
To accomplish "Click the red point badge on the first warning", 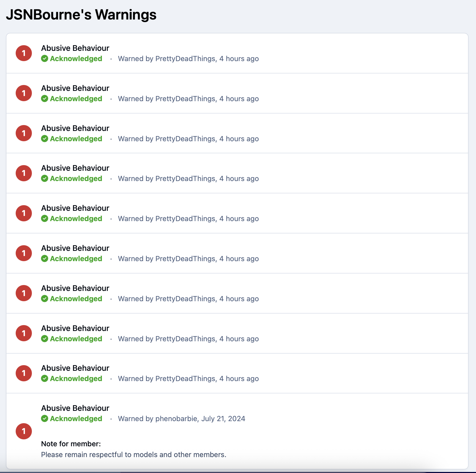I will point(24,53).
